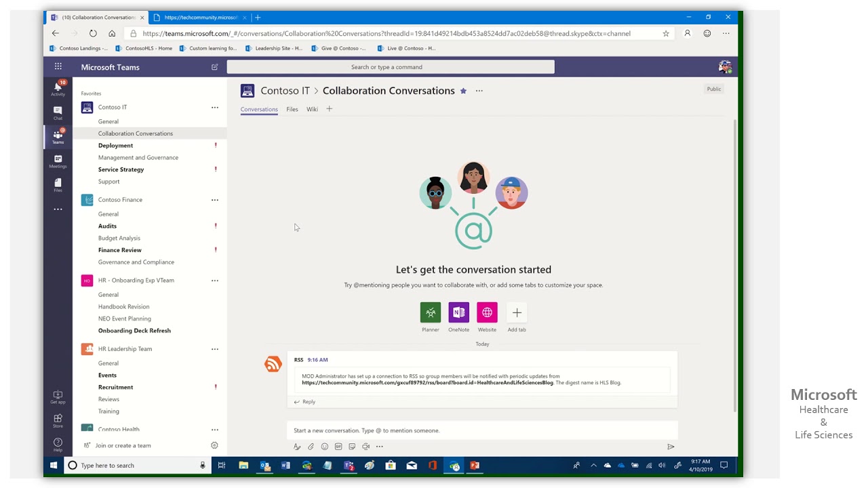Image resolution: width=868 pixels, height=488 pixels.
Task: Open Help in the left rail
Action: (x=58, y=445)
